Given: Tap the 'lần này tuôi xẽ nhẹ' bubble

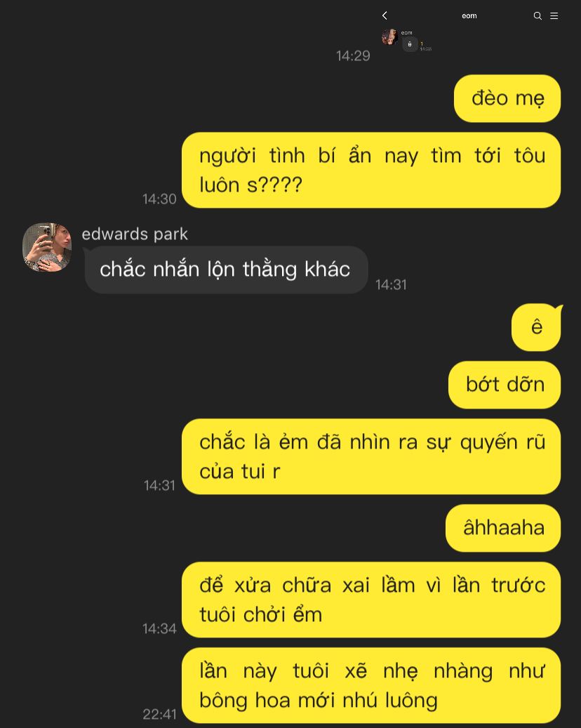Looking at the screenshot, I should coord(371,685).
